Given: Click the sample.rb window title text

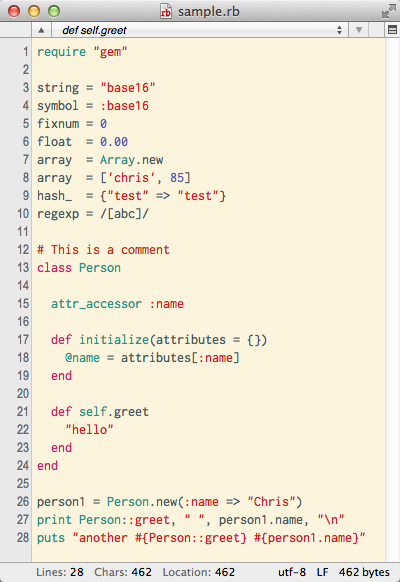Looking at the screenshot, I should click(x=209, y=12).
